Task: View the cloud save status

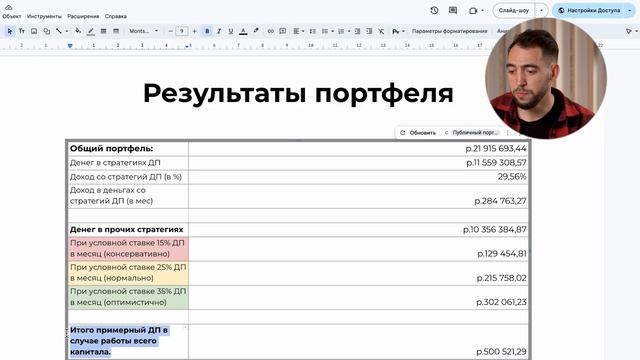Action: 8,7
